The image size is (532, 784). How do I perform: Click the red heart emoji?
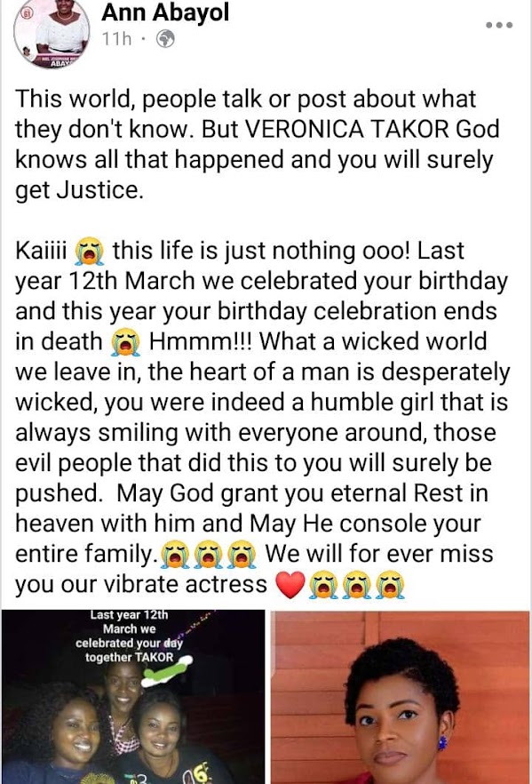pyautogui.click(x=290, y=585)
